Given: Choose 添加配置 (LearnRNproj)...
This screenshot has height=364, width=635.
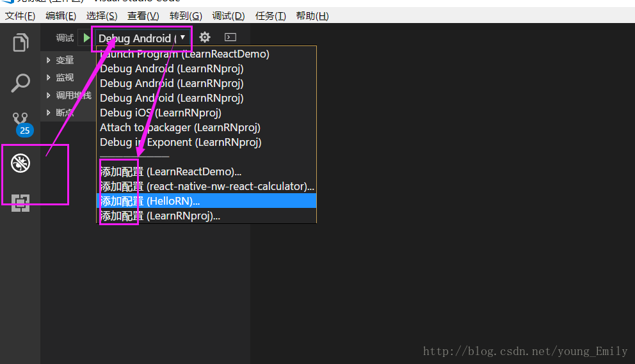Looking at the screenshot, I should point(207,216).
